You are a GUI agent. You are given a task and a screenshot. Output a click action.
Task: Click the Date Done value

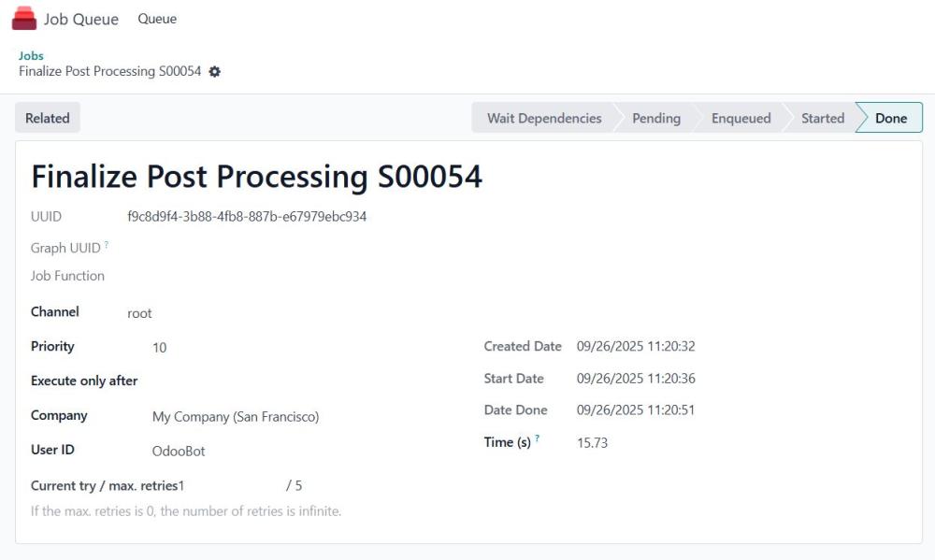(636, 410)
